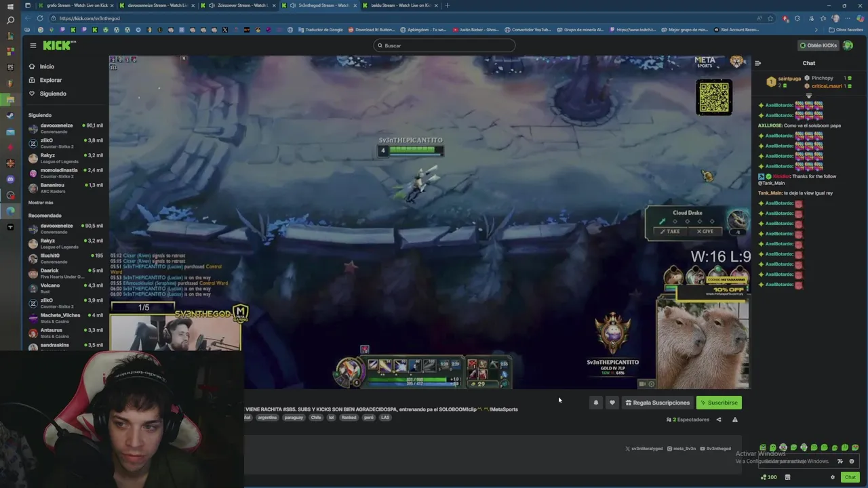The image size is (868, 488).
Task: Open zEkO channel under Siguiendo
Action: (66, 143)
